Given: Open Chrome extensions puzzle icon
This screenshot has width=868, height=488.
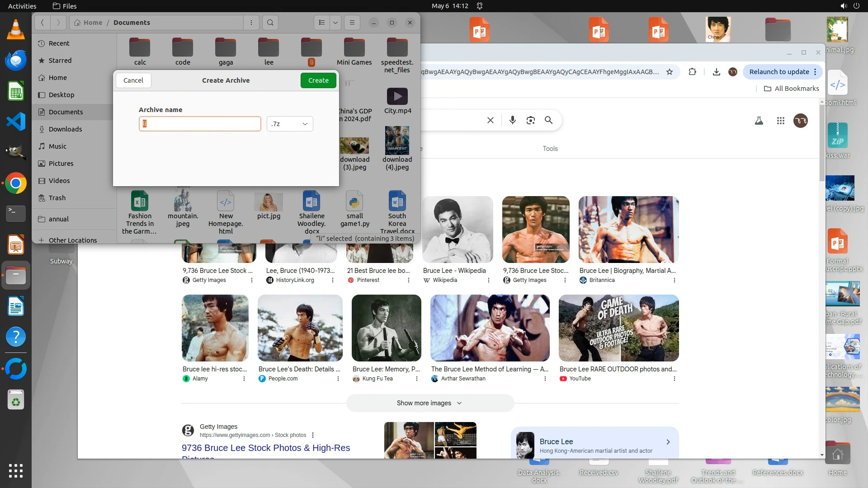Looking at the screenshot, I should 692,72.
